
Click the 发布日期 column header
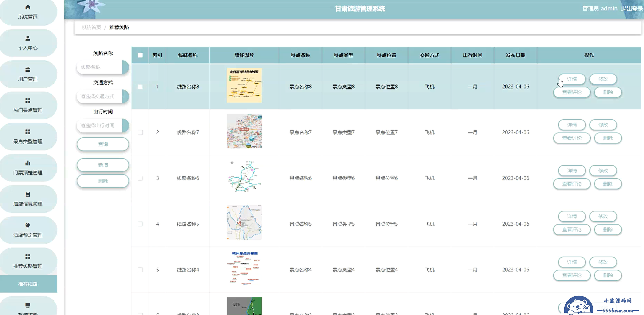coord(516,55)
